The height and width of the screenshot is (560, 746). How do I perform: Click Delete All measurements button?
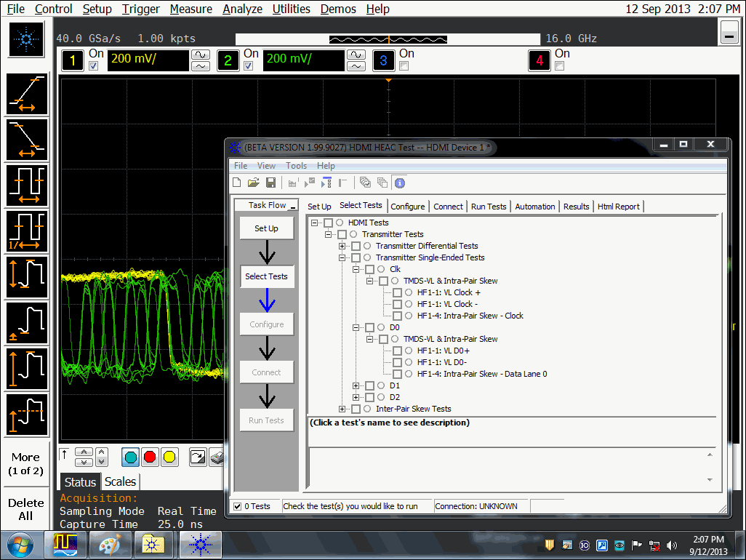[x=25, y=509]
